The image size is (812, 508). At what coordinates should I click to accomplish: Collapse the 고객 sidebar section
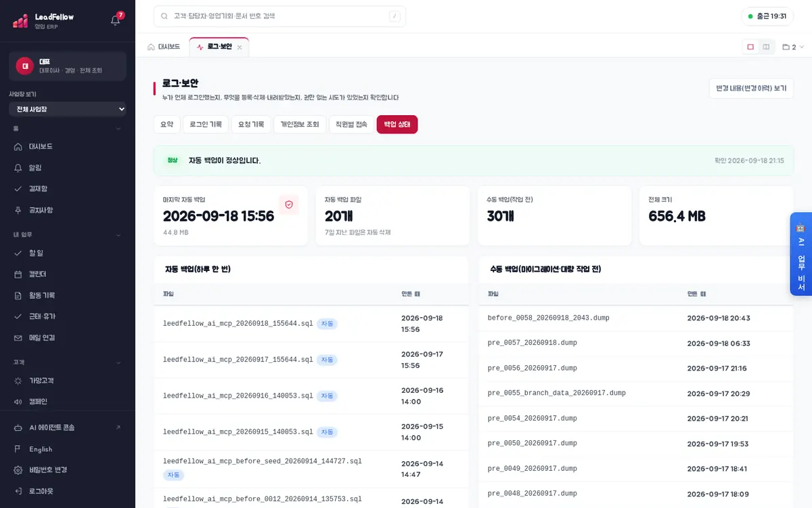click(x=118, y=362)
